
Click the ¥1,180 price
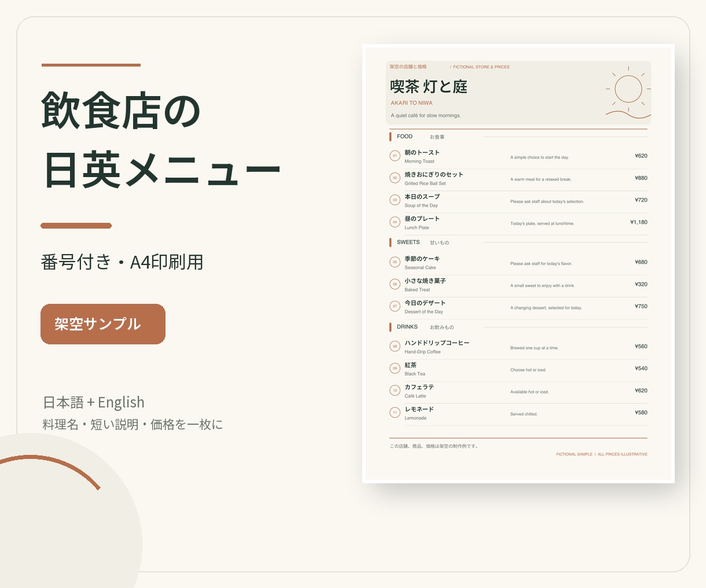tap(639, 222)
